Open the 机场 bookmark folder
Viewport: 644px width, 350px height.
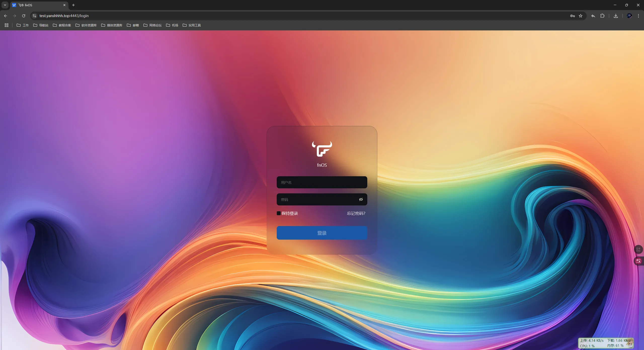point(172,25)
